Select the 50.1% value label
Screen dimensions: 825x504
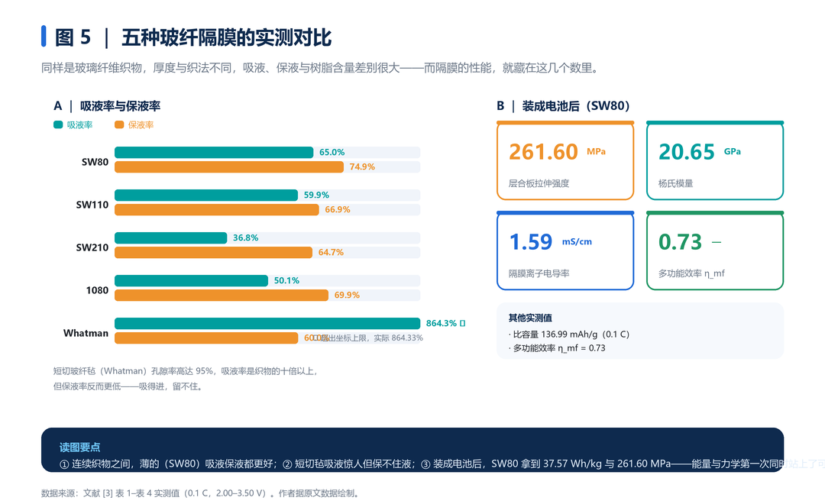point(286,280)
